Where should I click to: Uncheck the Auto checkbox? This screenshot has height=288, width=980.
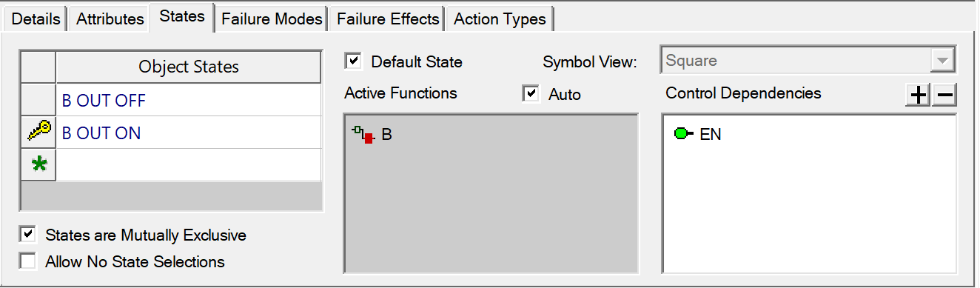(x=531, y=93)
